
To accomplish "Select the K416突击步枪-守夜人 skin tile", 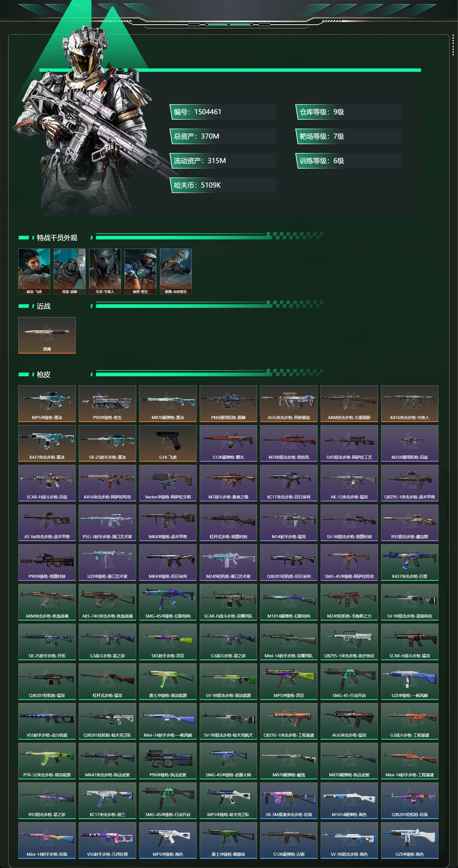I will point(409,404).
